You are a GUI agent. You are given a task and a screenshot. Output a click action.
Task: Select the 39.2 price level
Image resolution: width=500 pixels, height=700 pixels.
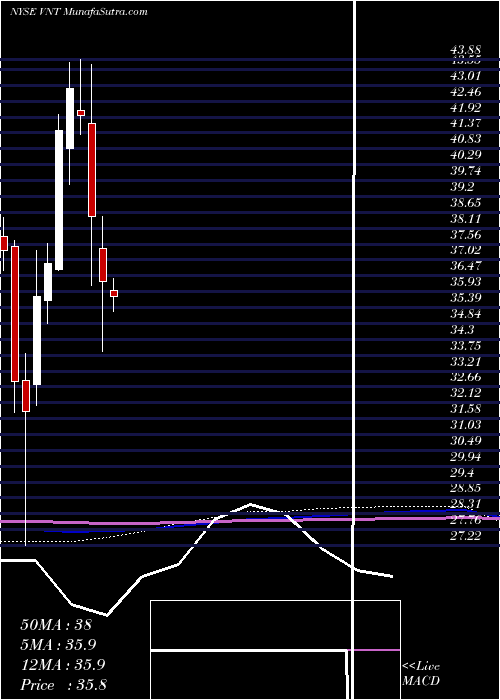click(462, 187)
